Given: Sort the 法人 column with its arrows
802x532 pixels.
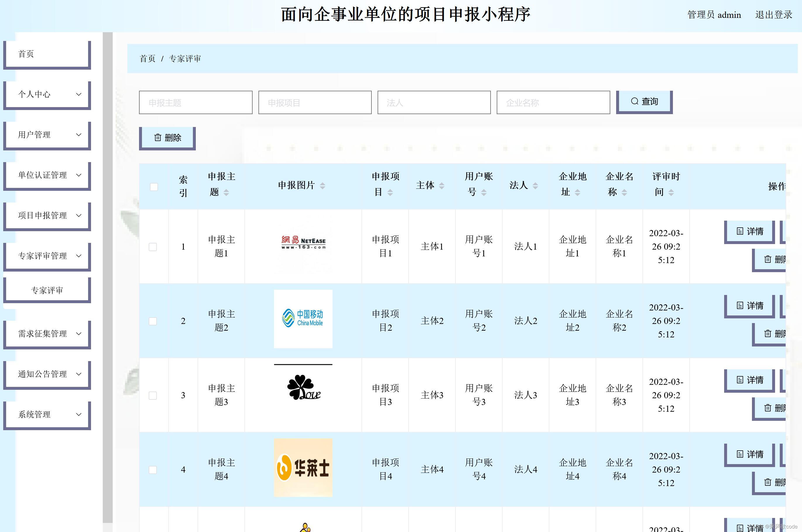Looking at the screenshot, I should [x=535, y=186].
